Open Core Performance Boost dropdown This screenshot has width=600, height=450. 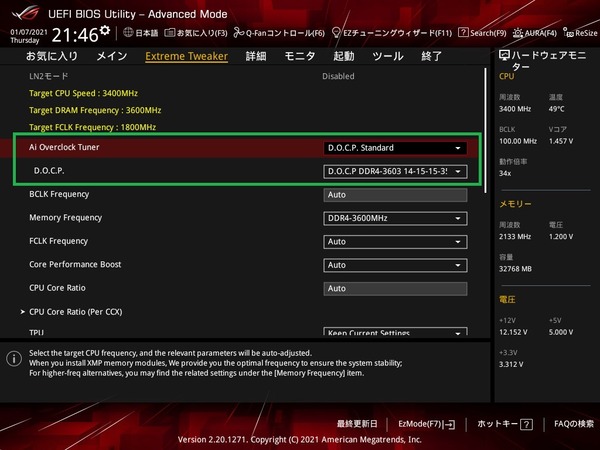[395, 265]
